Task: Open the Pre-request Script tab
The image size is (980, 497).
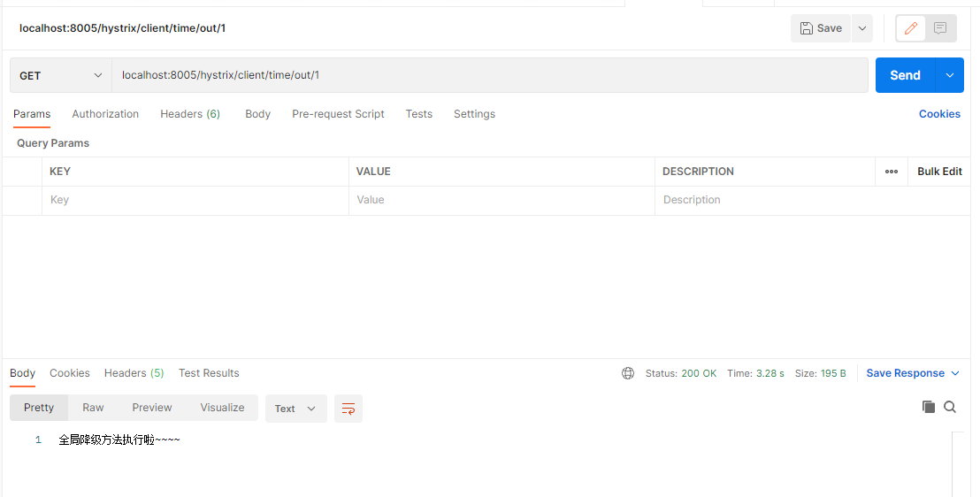Action: (338, 114)
